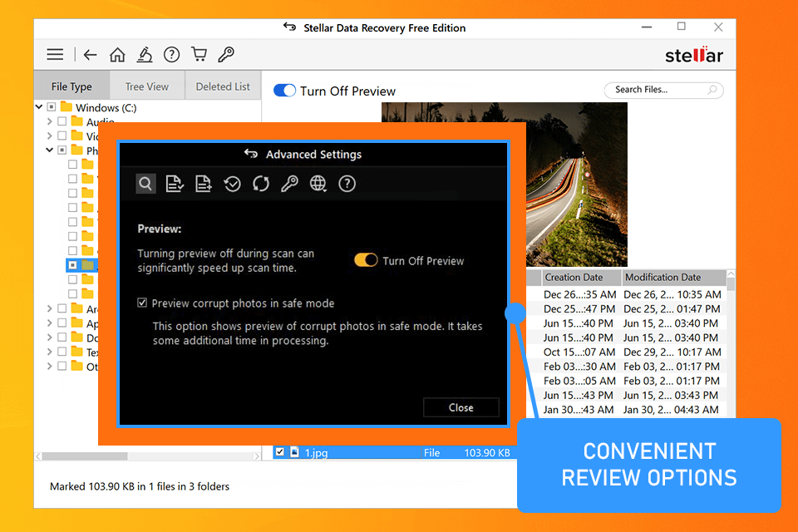Select Preview magnifier icon in Advanced Settings
This screenshot has height=532, width=798.
coord(145,183)
